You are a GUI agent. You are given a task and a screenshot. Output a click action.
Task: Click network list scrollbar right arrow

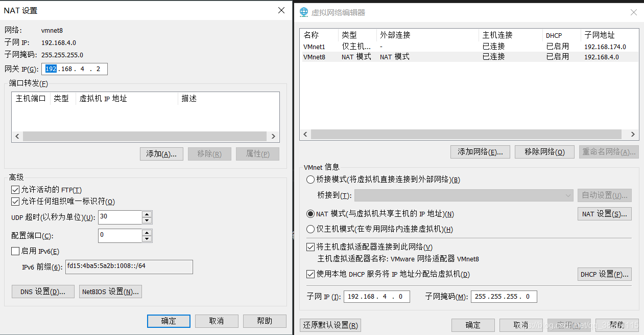coord(633,135)
